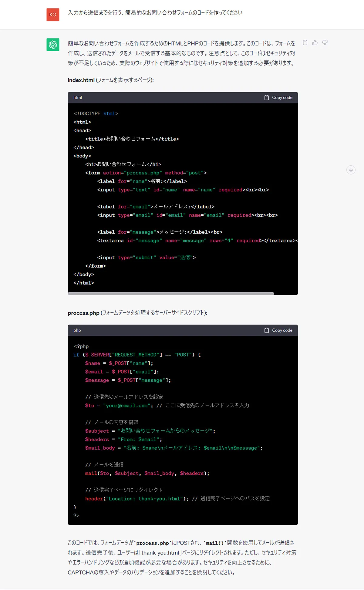Jump to bottom with the down arrow button
The height and width of the screenshot is (590, 364).
click(351, 170)
